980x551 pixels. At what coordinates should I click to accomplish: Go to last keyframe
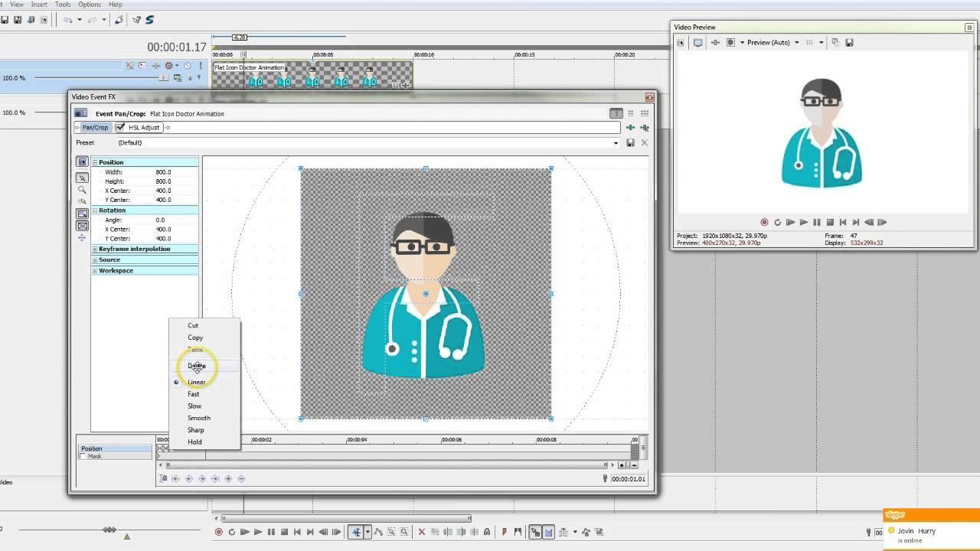point(215,478)
